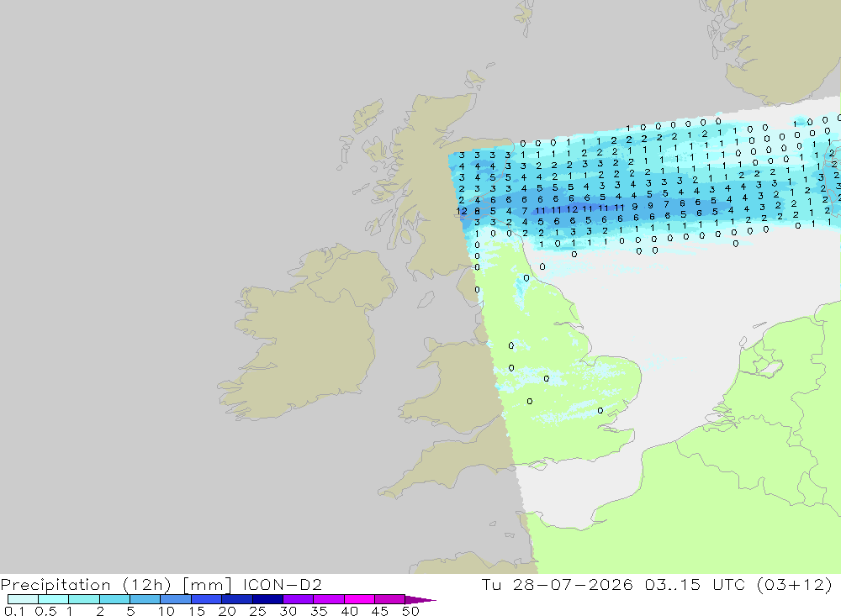Click the 45–50 mm legend color swatch
The height and width of the screenshot is (616, 841).
click(389, 599)
